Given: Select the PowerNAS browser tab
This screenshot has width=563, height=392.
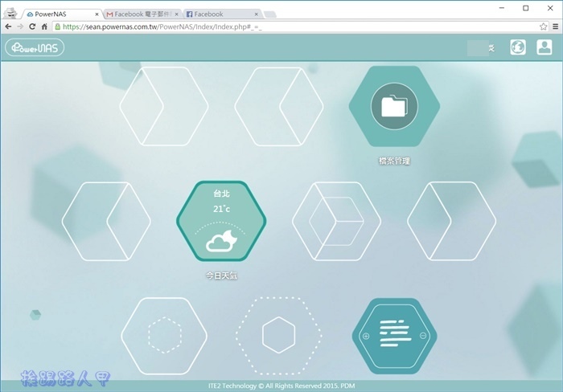Looking at the screenshot, I should [x=61, y=14].
